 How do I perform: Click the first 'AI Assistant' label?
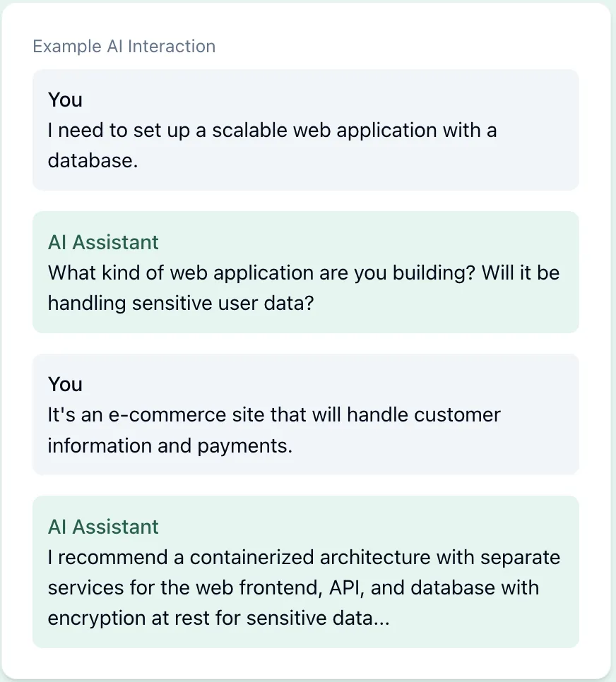(103, 242)
